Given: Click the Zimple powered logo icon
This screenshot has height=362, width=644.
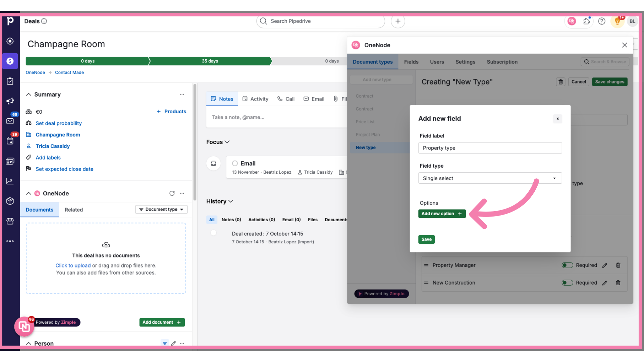Looking at the screenshot, I should coord(24,326).
